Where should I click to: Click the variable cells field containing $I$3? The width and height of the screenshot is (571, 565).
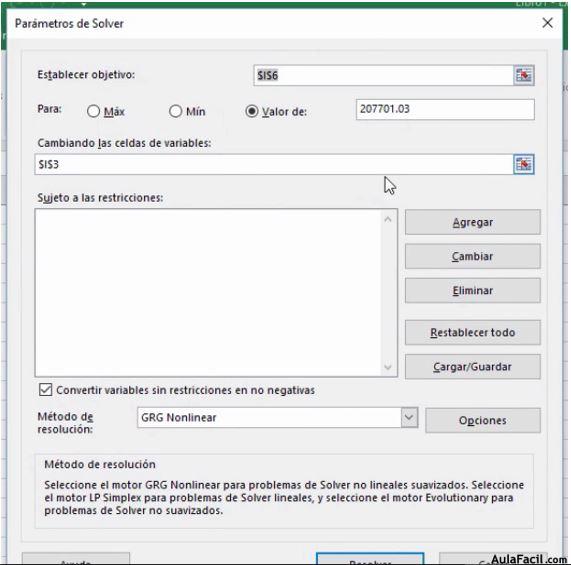(x=274, y=164)
